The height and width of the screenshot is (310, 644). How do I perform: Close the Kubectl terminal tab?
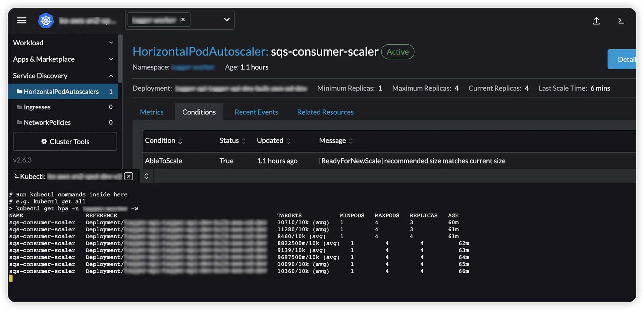128,176
